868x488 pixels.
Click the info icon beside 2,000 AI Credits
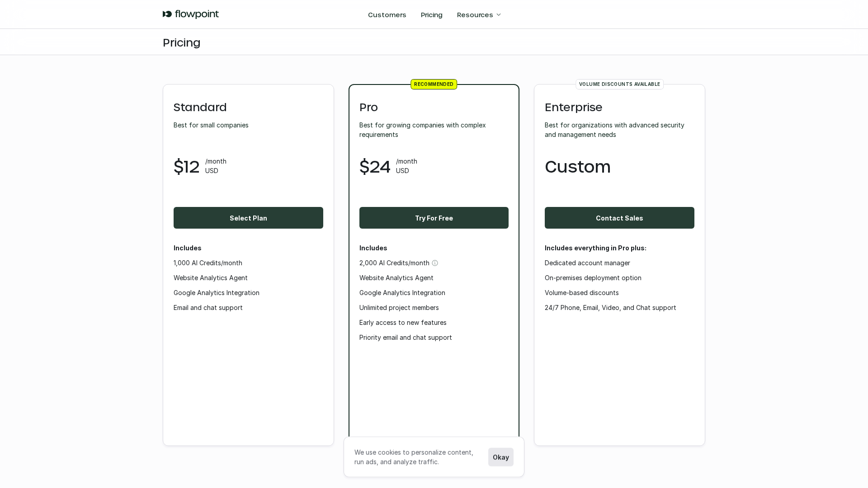[x=435, y=263]
